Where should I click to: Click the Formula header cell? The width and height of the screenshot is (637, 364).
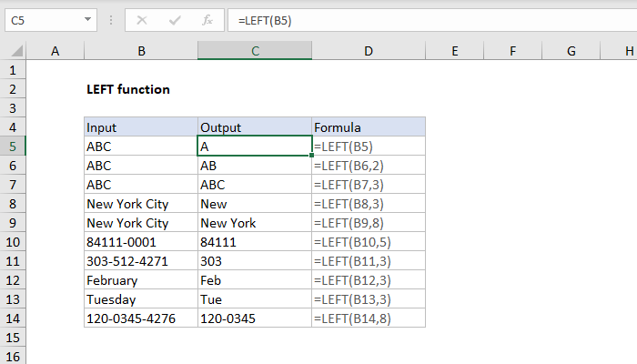coord(368,127)
